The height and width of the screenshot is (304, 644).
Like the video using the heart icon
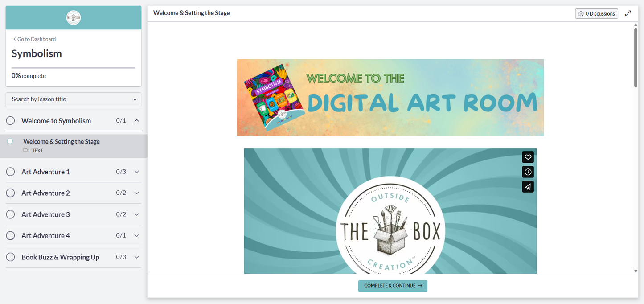tap(528, 157)
